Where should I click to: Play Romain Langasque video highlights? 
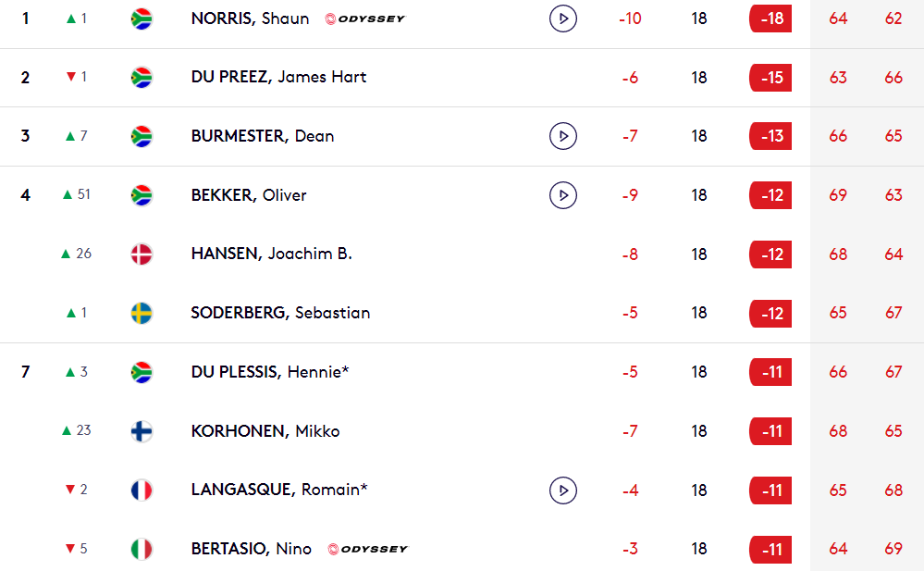tap(562, 490)
